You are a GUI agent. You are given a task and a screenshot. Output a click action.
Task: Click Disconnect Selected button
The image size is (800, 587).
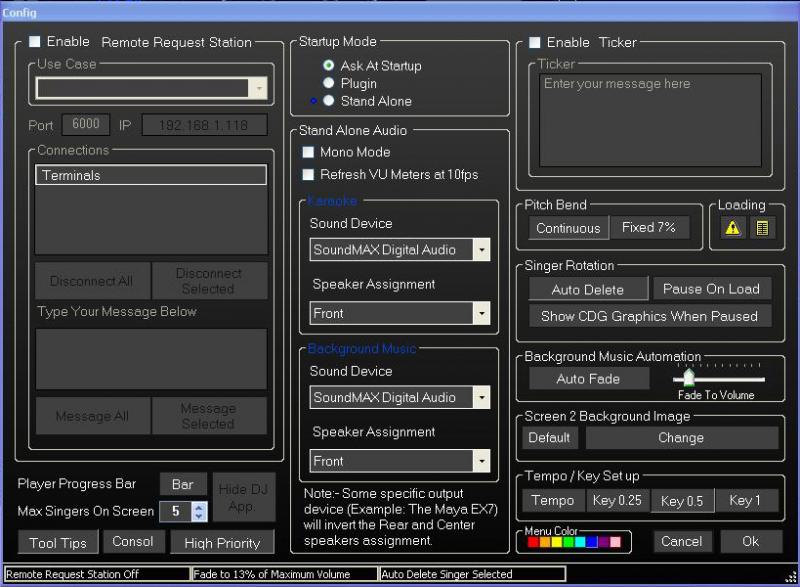[x=209, y=281]
